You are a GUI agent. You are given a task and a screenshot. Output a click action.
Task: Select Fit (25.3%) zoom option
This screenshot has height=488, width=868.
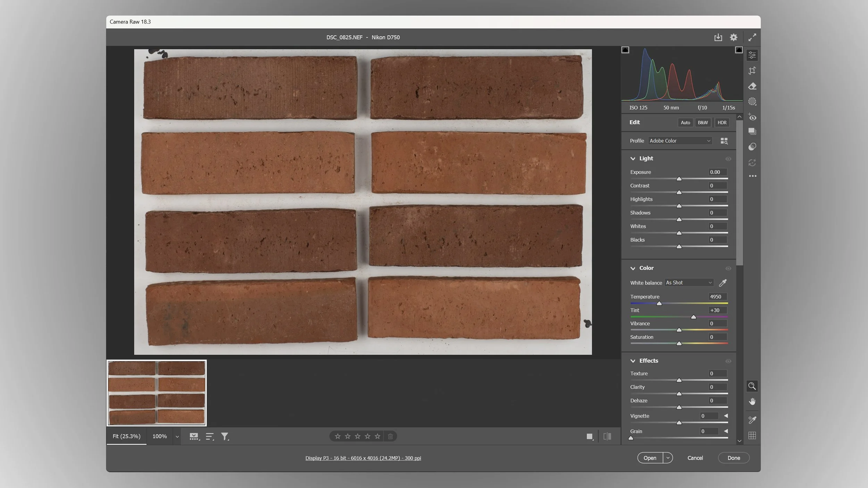126,436
